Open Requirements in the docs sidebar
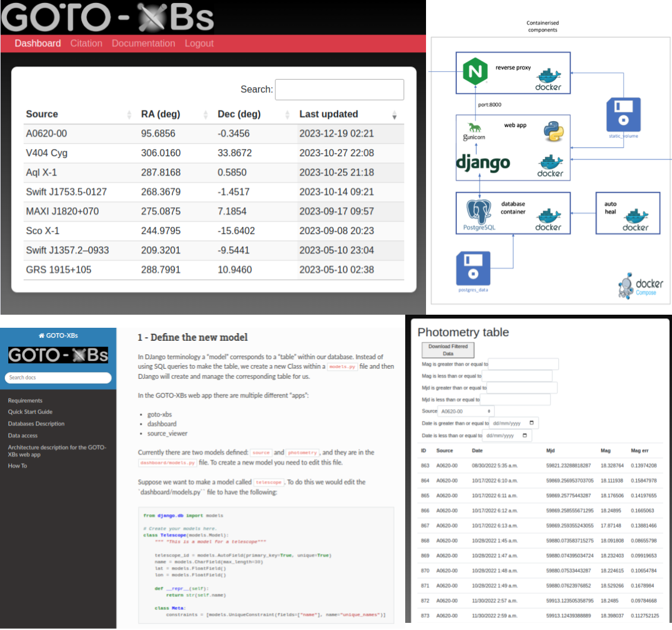The height and width of the screenshot is (630, 672). [26, 400]
